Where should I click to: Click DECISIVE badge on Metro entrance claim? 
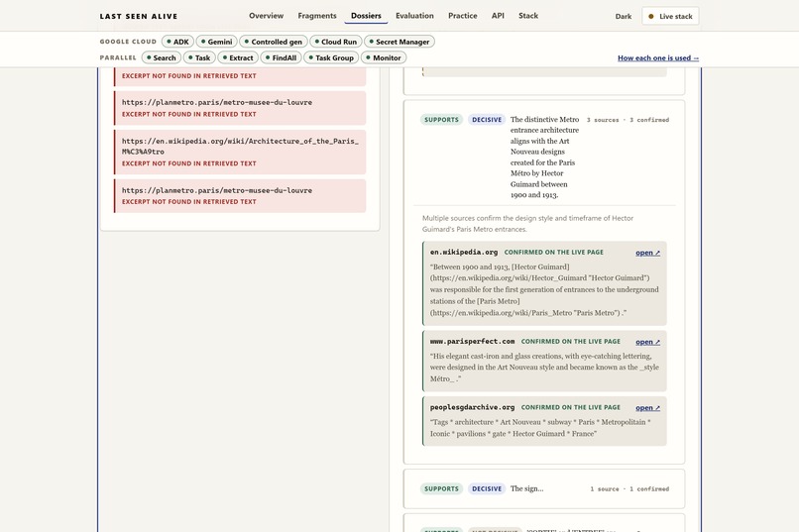click(x=487, y=120)
